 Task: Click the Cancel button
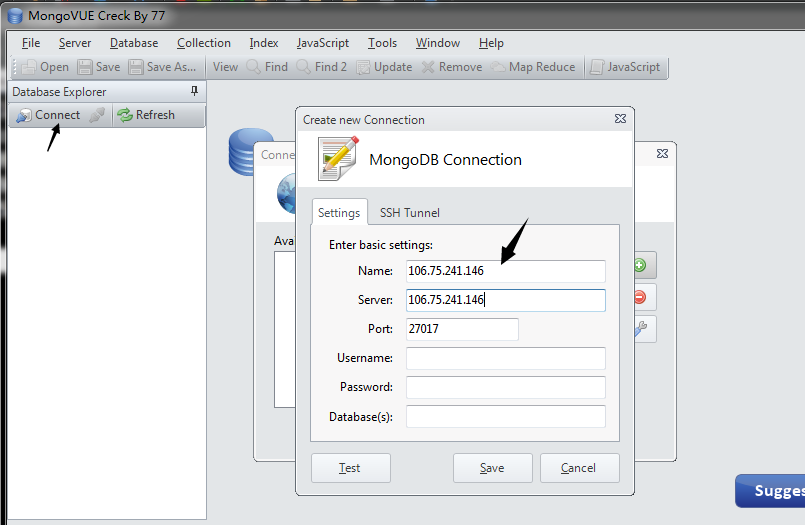580,468
